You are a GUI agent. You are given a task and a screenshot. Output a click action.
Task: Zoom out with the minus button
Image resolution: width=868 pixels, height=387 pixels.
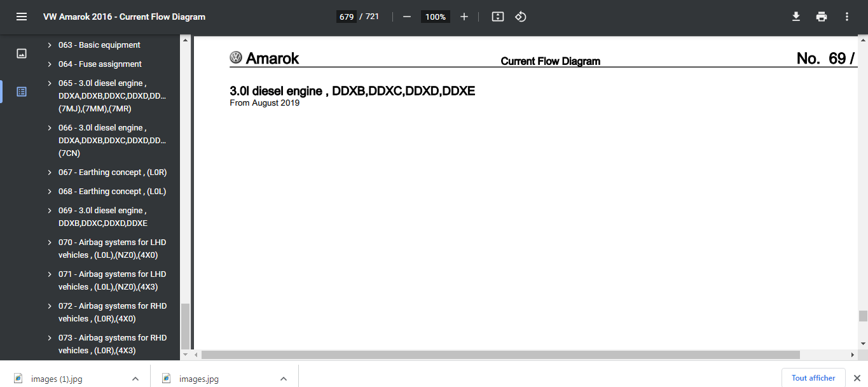(407, 17)
